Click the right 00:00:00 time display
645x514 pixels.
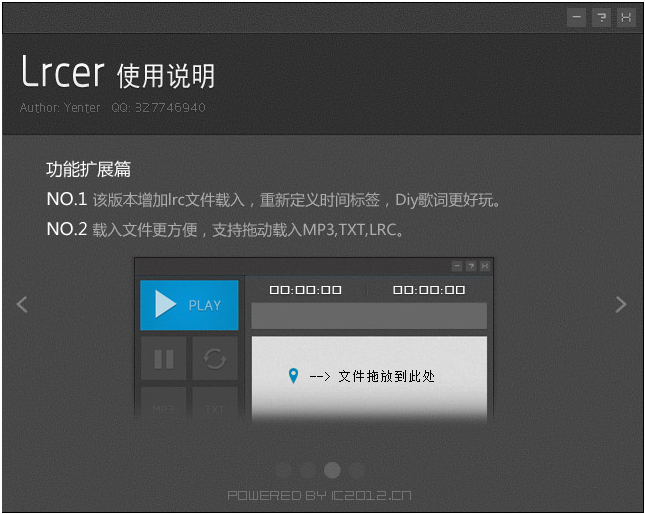[x=429, y=290]
